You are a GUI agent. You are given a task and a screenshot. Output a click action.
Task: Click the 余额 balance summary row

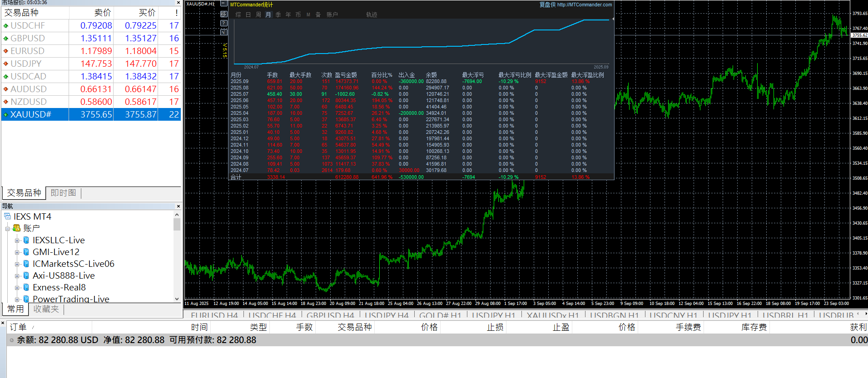pyautogui.click(x=437, y=340)
